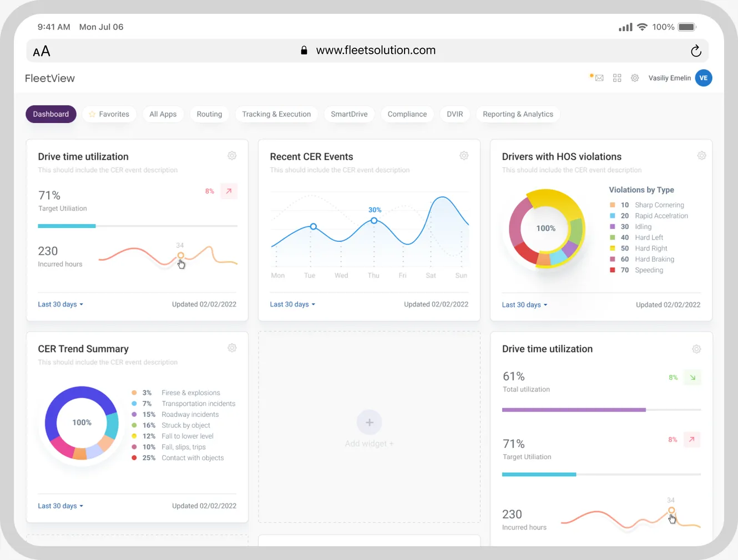The width and height of the screenshot is (738, 560).
Task: Click the star icon on Favorites tab
Action: pyautogui.click(x=92, y=114)
